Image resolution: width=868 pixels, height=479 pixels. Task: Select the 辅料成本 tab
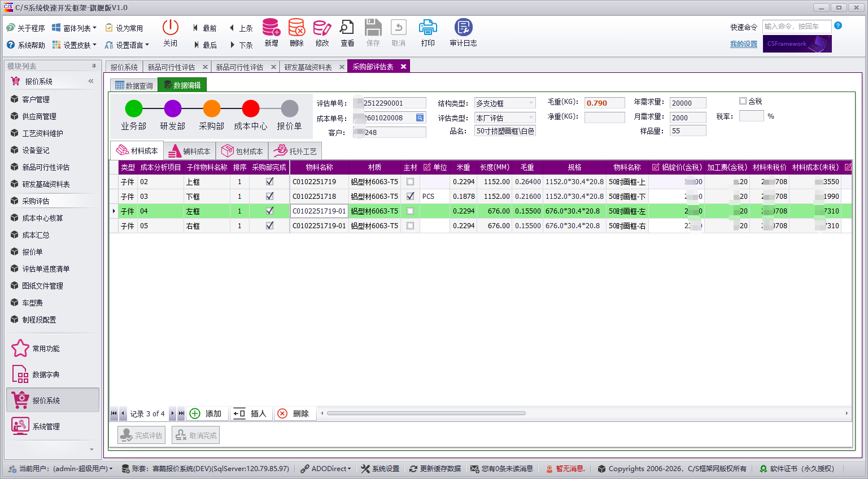(x=190, y=151)
